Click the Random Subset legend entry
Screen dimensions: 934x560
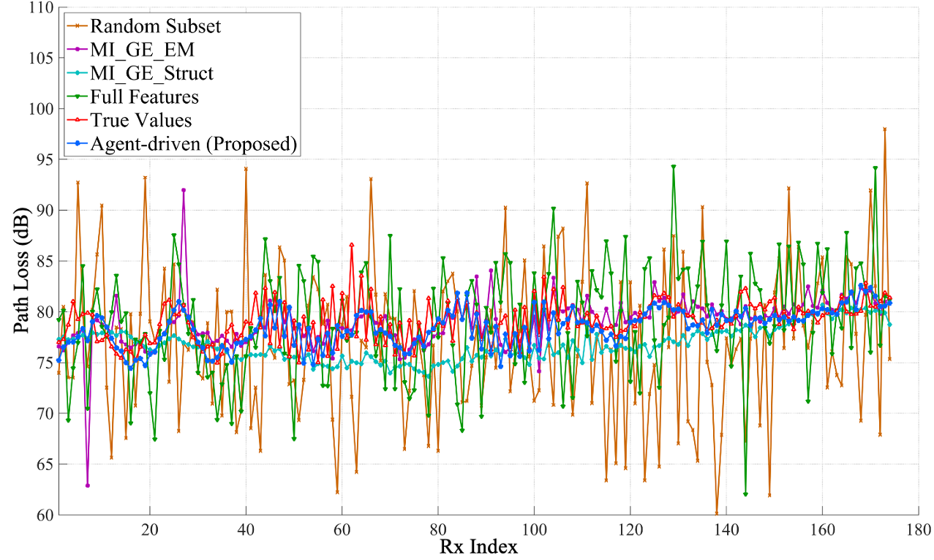point(156,27)
